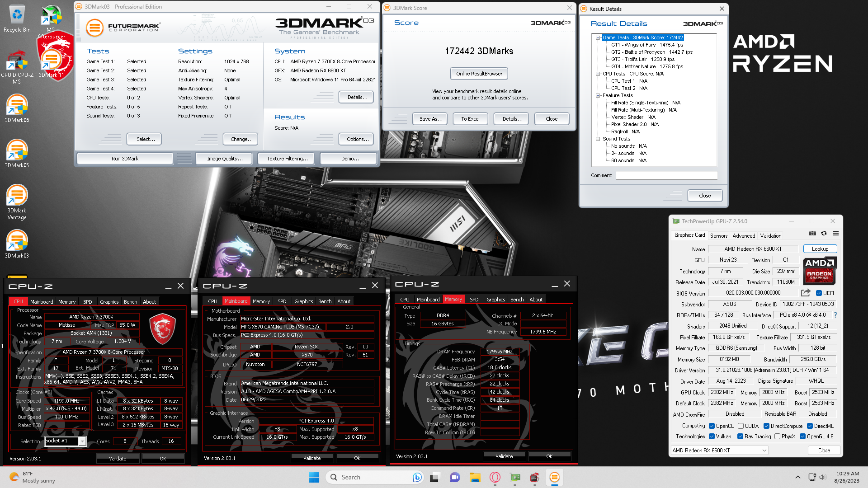This screenshot has height=488, width=868.
Task: Switch to GPU-Z via its taskbar icon
Action: pos(515,477)
